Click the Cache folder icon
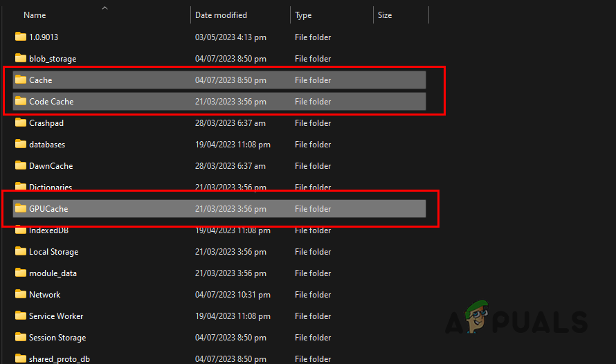 (x=21, y=80)
